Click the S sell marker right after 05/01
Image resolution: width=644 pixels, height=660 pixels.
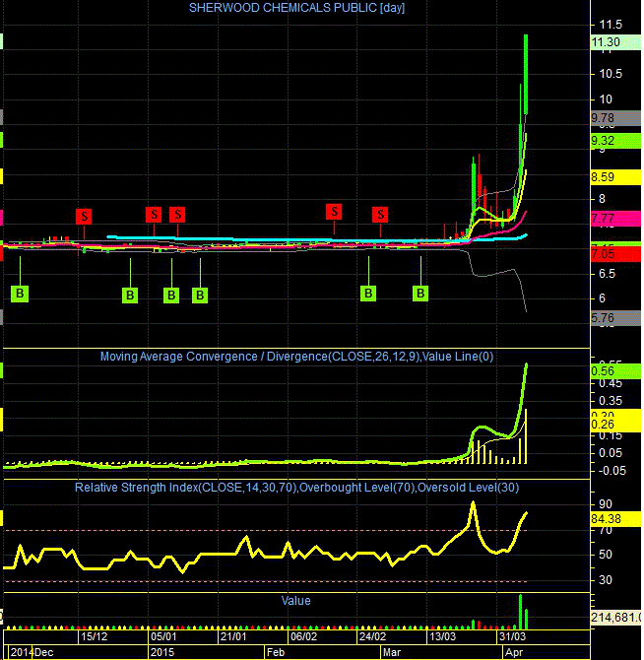[x=154, y=215]
